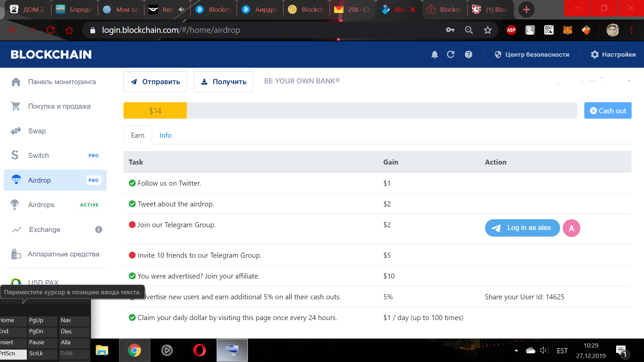
Task: Switch to the ДОМ 2 browser tab
Action: click(28, 9)
